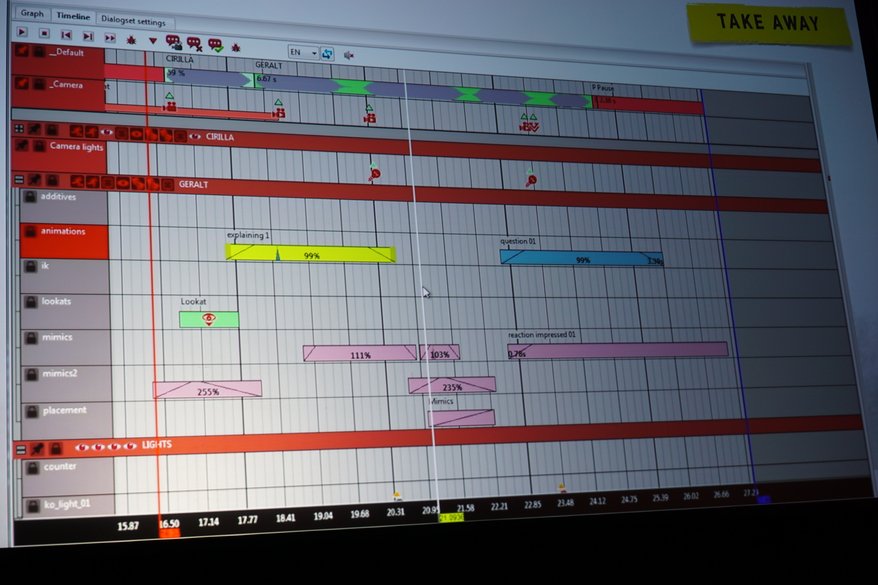Lock the mimics track
This screenshot has width=878, height=585.
click(31, 338)
